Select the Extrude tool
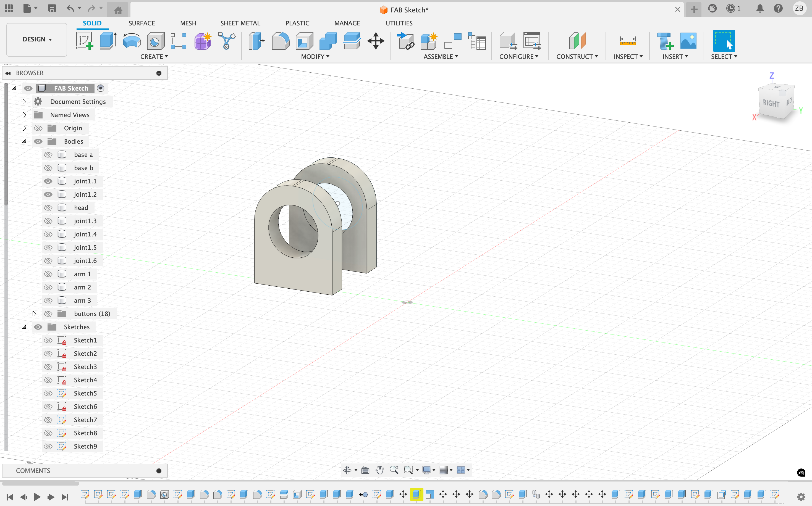Image resolution: width=812 pixels, height=506 pixels. click(x=108, y=41)
